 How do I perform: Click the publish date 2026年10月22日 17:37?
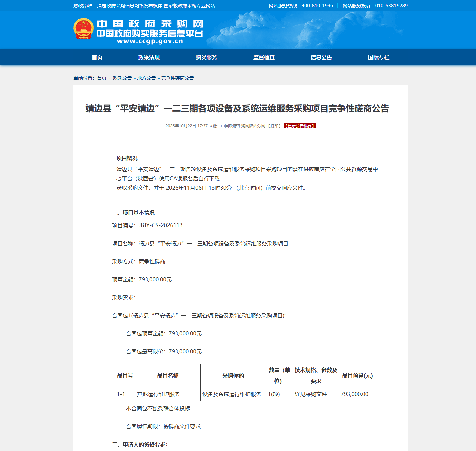tap(186, 126)
